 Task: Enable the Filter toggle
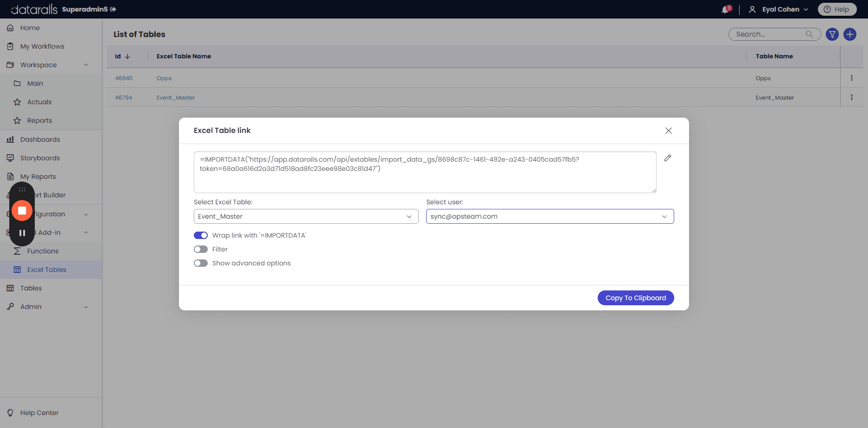[x=201, y=249]
